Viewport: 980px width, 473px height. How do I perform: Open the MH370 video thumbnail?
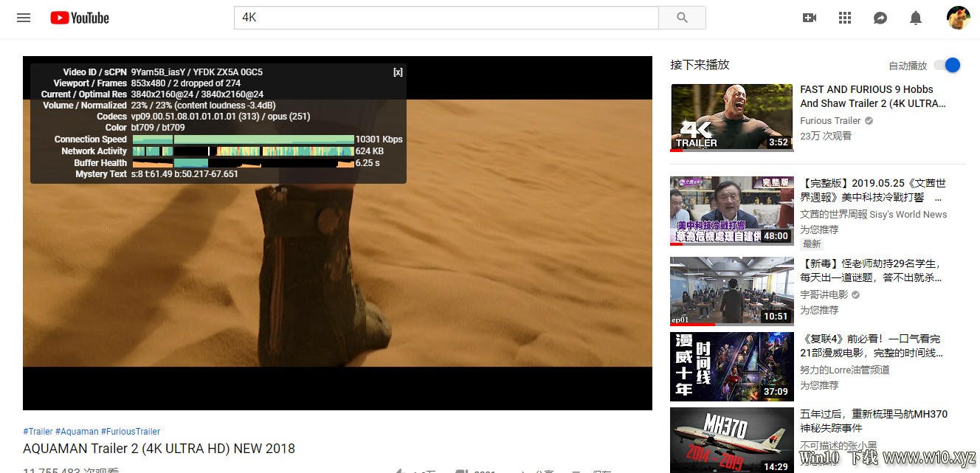pyautogui.click(x=732, y=441)
